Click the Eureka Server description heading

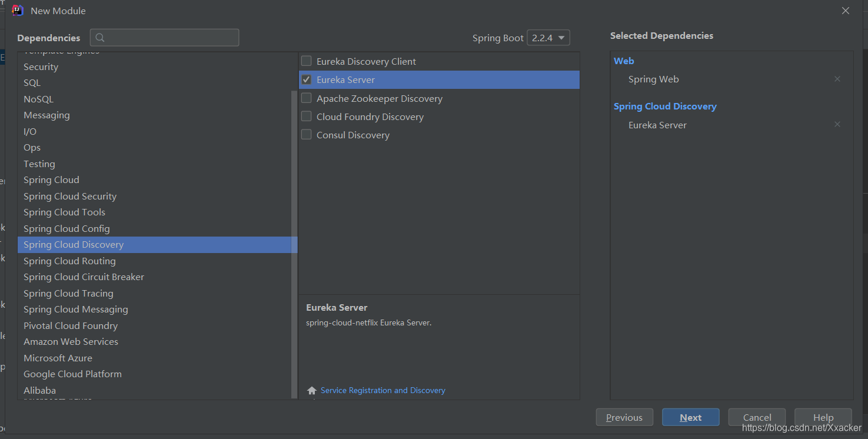(x=337, y=307)
